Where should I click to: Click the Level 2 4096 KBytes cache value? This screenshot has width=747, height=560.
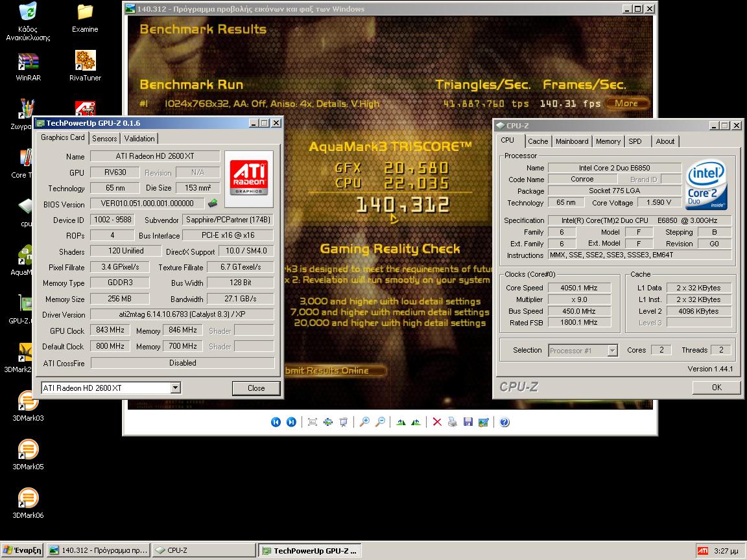pyautogui.click(x=698, y=311)
